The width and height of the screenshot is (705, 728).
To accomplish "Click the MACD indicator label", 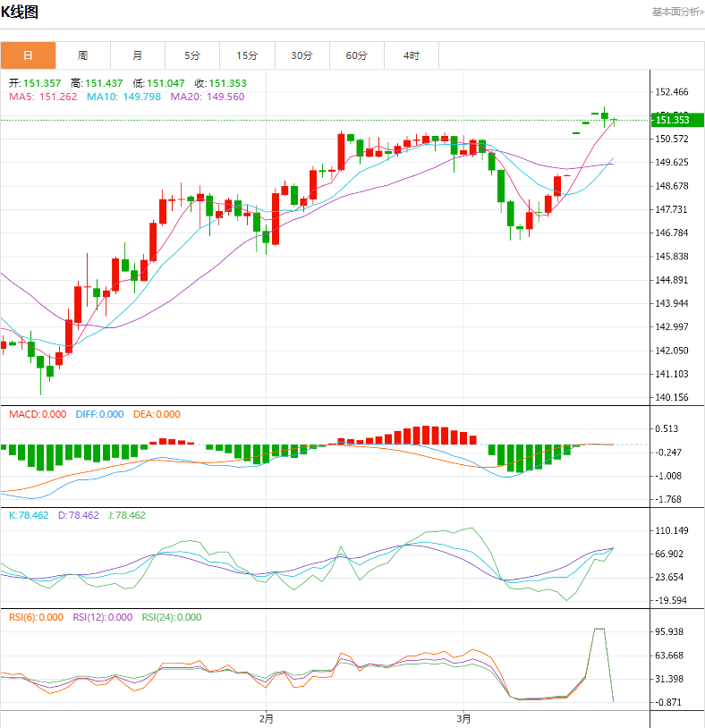I will 24,414.
